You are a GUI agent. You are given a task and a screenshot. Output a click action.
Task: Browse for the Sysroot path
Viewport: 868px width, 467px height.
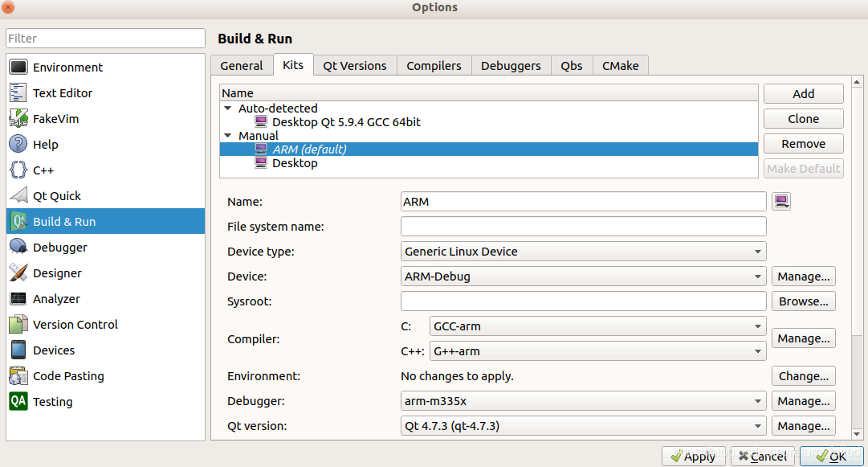tap(803, 301)
